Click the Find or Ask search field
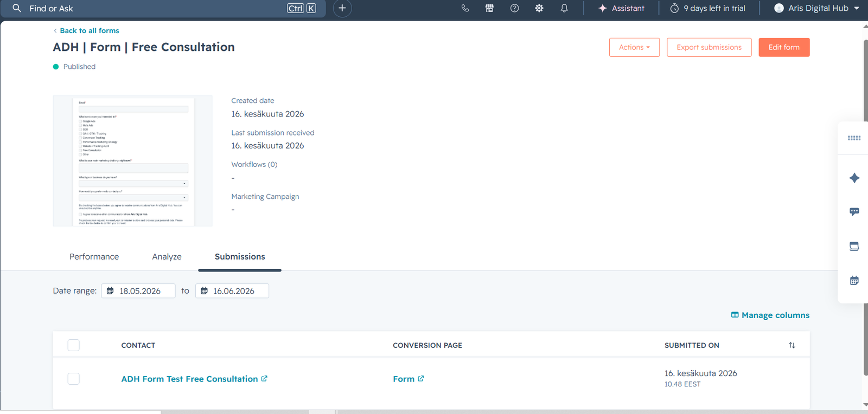Viewport: 868px width, 414px height. (x=163, y=8)
